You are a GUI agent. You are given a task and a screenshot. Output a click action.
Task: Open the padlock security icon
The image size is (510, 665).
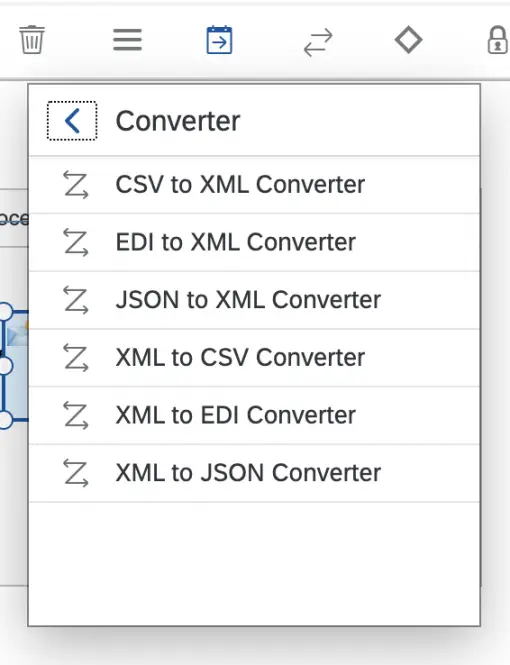(x=498, y=40)
